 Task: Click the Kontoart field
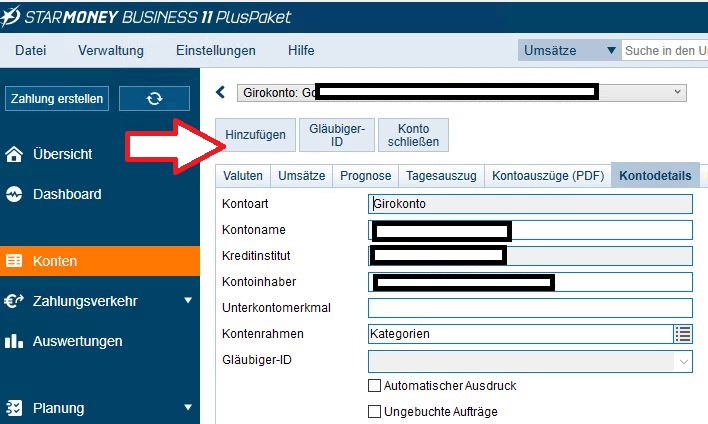pos(530,204)
